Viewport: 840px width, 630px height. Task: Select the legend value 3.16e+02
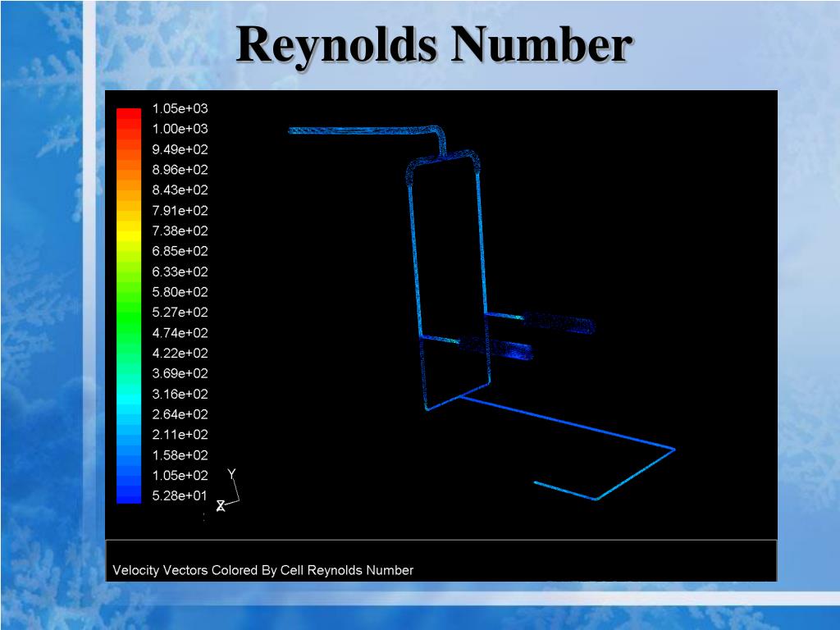[x=180, y=394]
